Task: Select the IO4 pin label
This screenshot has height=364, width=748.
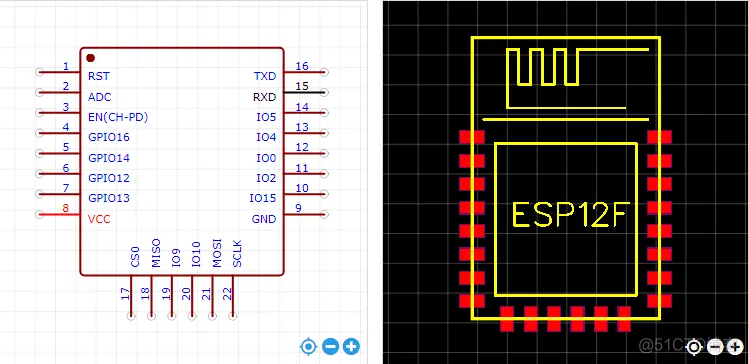Action: [x=266, y=137]
